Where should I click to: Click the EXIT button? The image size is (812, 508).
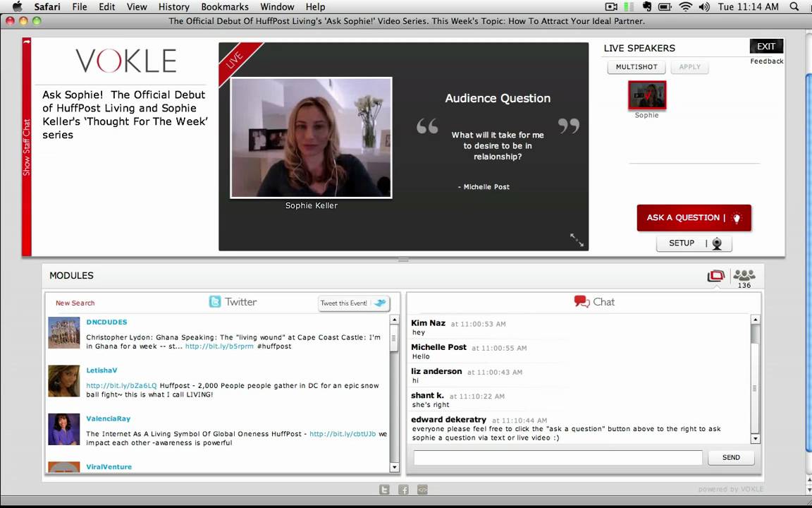tap(766, 46)
